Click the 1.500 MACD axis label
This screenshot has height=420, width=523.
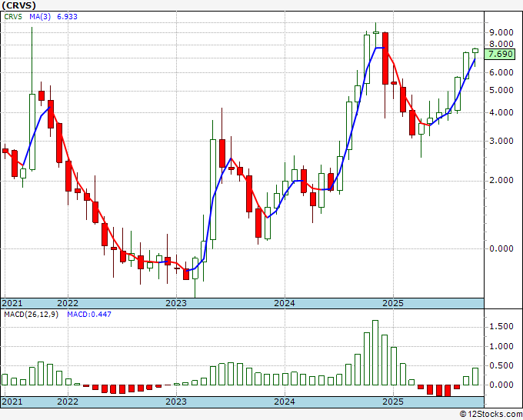(x=501, y=327)
